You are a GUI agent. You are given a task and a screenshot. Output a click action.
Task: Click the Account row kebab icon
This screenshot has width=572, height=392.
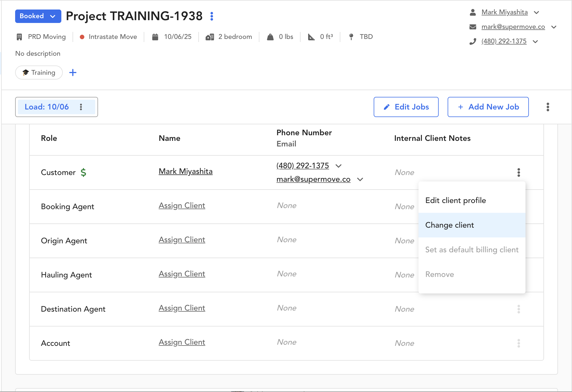518,343
